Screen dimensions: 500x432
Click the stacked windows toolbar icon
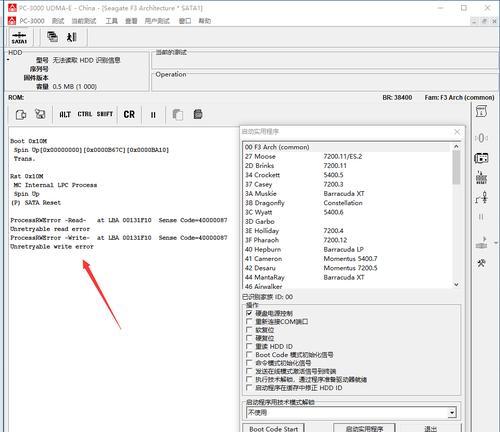click(x=52, y=37)
